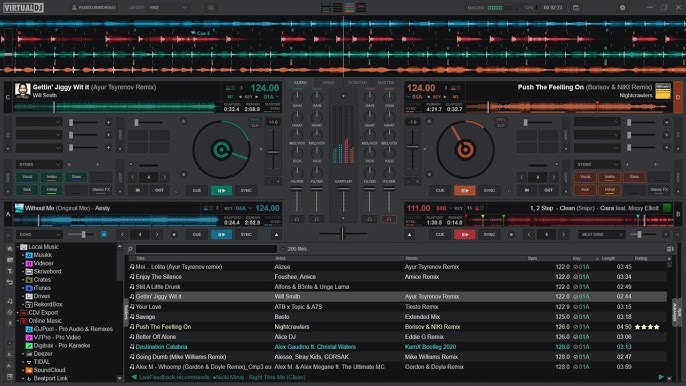Play or pause deck C (green button)
The width and height of the screenshot is (686, 386).
point(221,190)
